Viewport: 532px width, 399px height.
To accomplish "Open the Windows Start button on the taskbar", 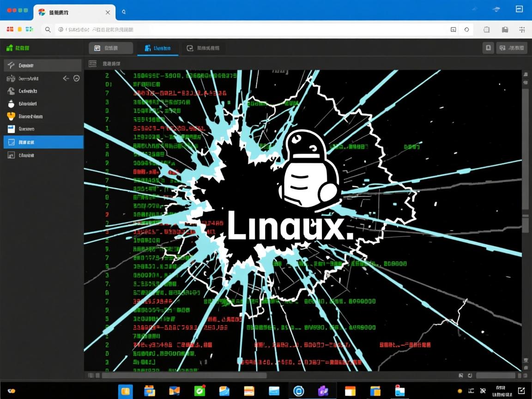I will [x=126, y=390].
